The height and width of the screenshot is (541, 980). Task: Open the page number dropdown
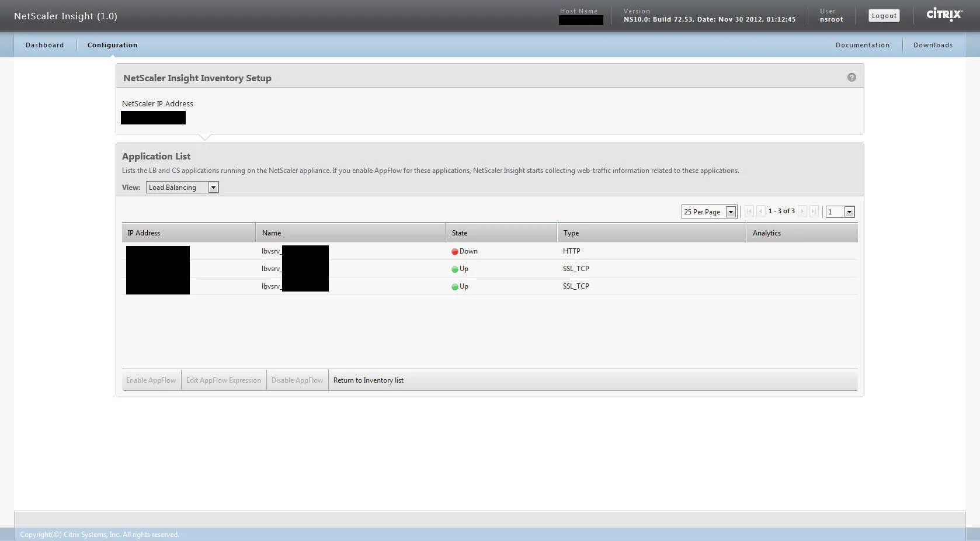click(840, 212)
